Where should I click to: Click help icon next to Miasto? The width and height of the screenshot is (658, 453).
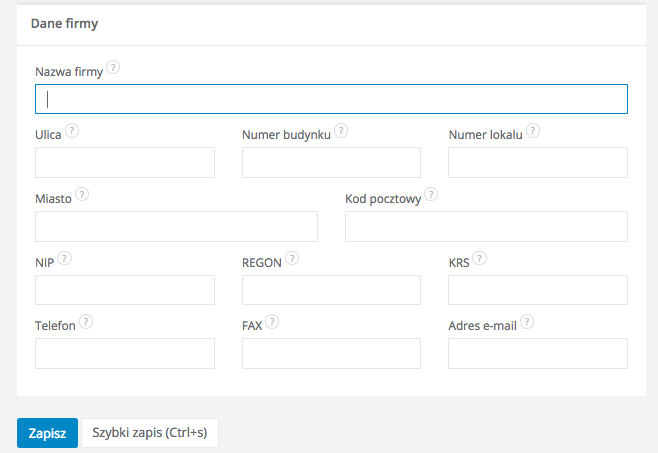[x=82, y=195]
